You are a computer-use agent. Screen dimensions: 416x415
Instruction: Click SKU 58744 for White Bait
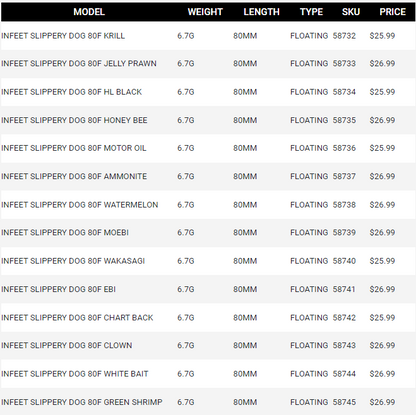click(x=344, y=374)
